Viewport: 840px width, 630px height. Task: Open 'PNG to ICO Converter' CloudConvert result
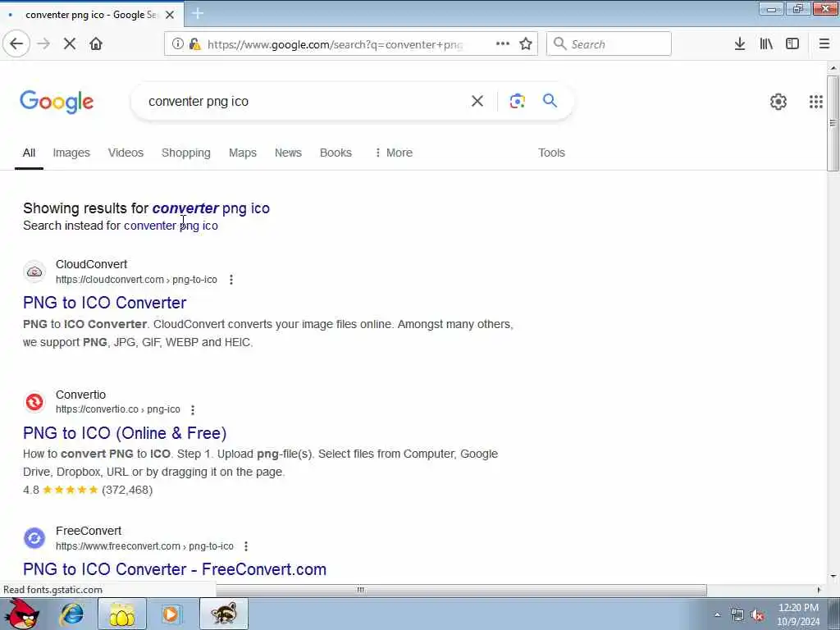tap(104, 303)
